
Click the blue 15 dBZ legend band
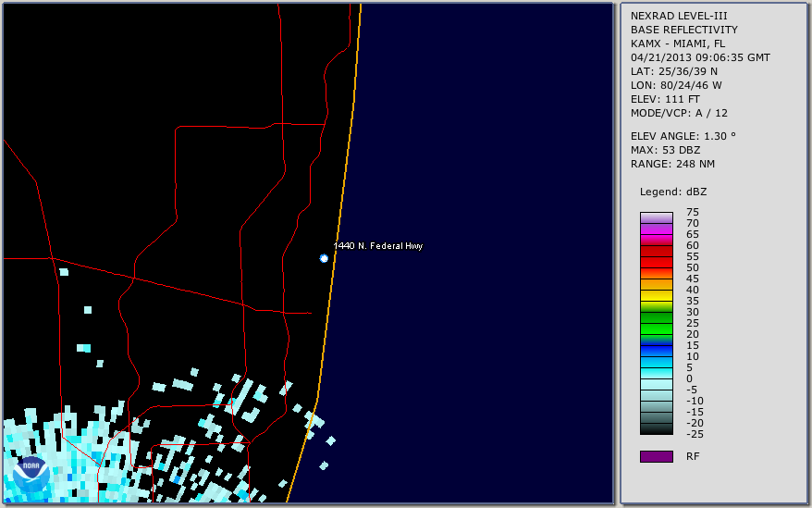[x=656, y=351]
